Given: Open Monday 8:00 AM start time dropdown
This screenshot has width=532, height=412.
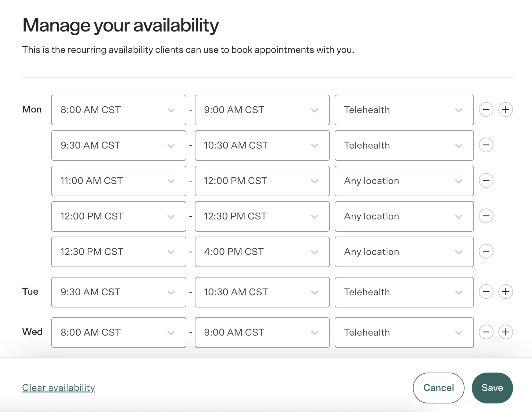Looking at the screenshot, I should (x=118, y=110).
